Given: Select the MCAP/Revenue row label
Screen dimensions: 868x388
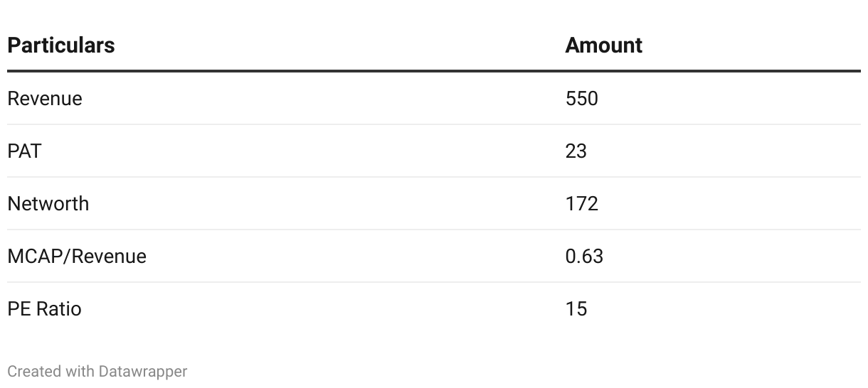Looking at the screenshot, I should pyautogui.click(x=77, y=256).
